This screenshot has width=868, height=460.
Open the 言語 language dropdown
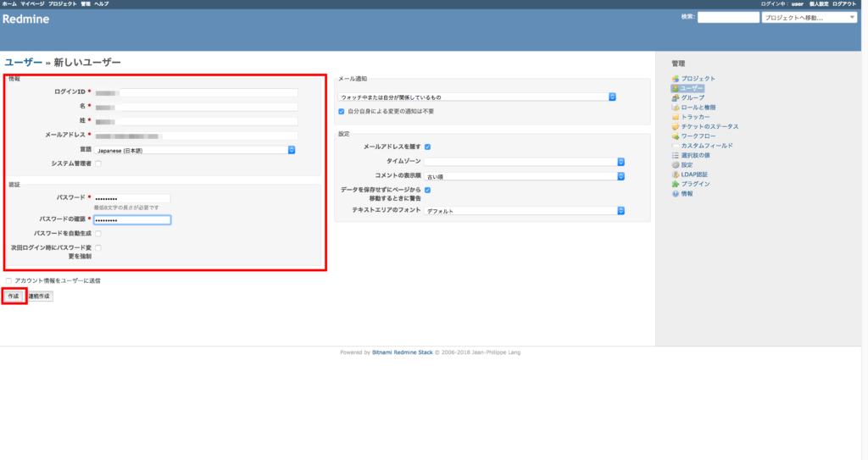[x=195, y=150]
